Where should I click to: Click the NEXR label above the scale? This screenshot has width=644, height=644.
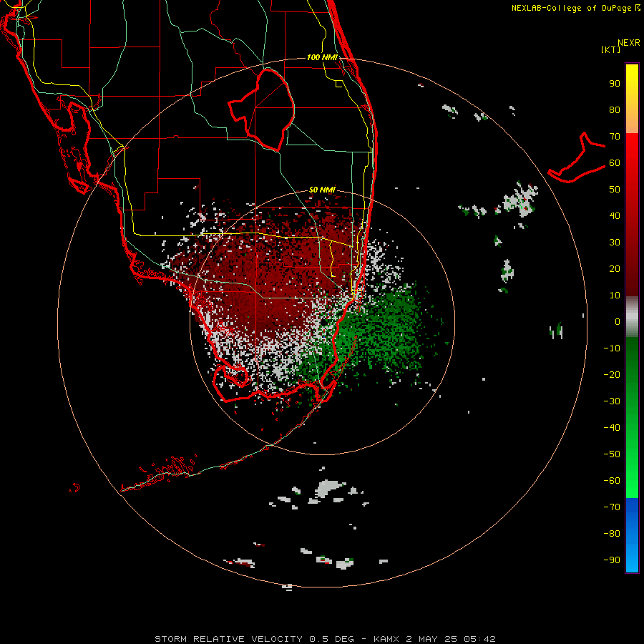(628, 43)
